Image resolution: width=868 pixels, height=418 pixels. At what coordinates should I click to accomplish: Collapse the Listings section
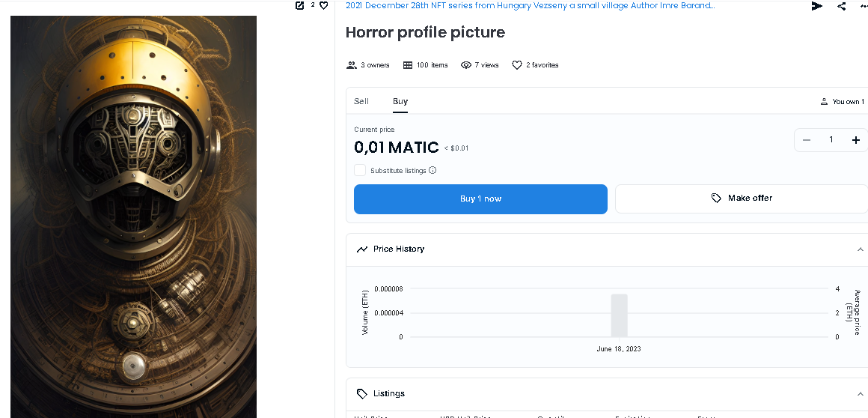860,394
